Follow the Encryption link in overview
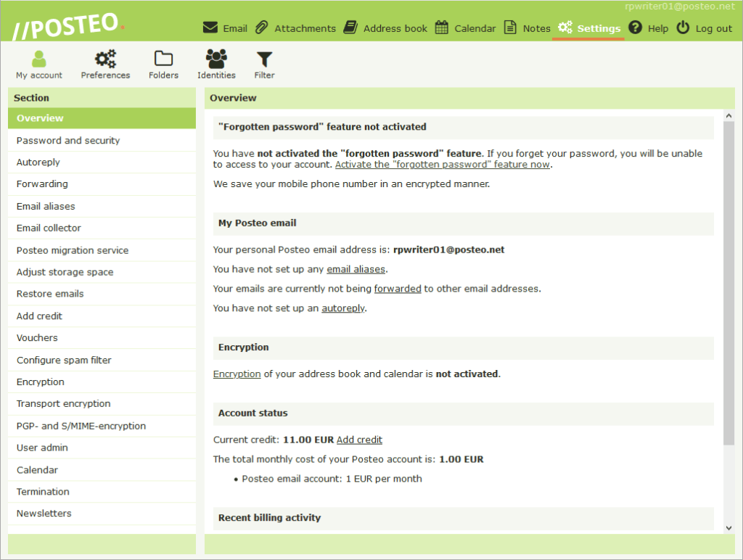Viewport: 743px width, 560px height. pyautogui.click(x=237, y=374)
